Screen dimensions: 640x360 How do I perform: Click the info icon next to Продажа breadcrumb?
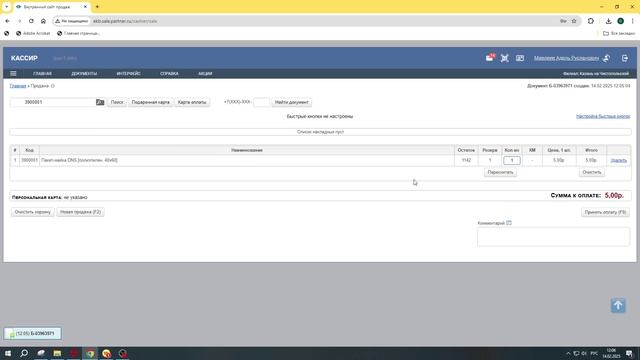pos(53,86)
